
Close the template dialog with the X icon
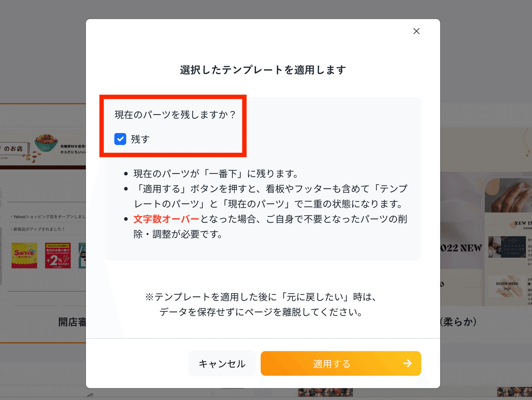coord(416,31)
